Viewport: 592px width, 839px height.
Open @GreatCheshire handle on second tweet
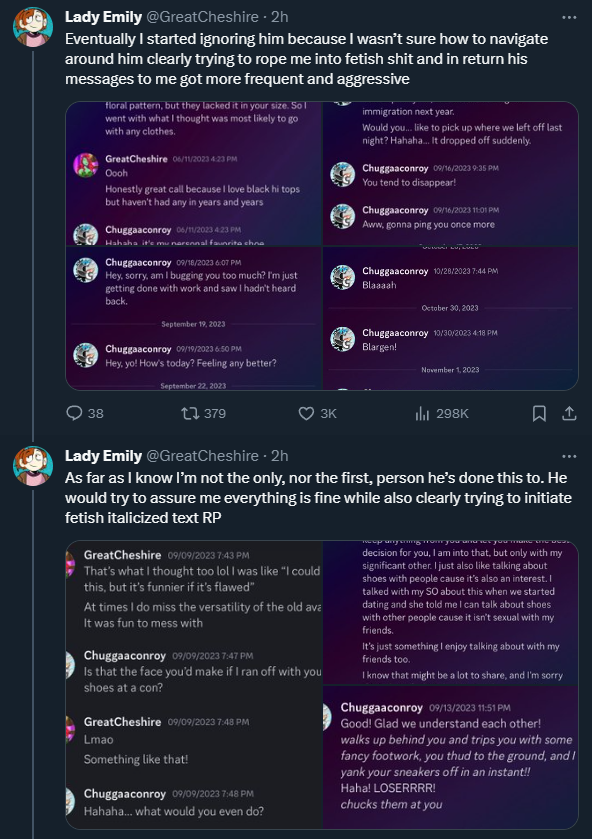coord(202,456)
